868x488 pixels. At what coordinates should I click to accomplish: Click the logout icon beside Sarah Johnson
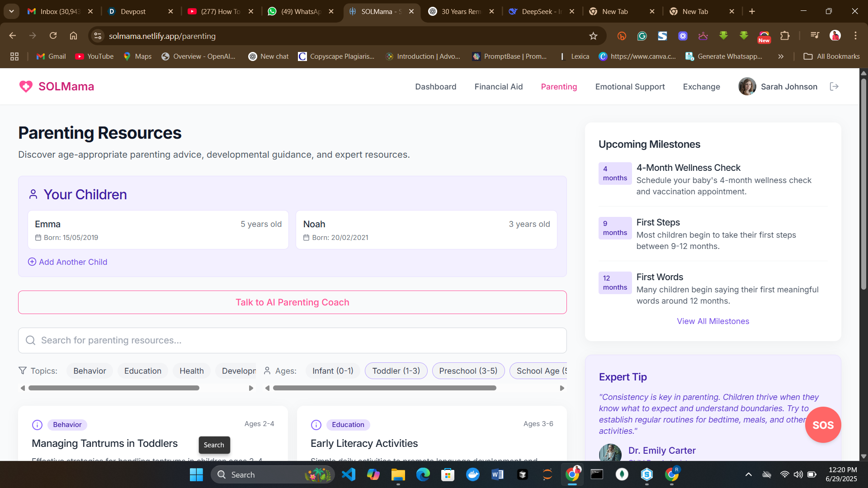[834, 86]
